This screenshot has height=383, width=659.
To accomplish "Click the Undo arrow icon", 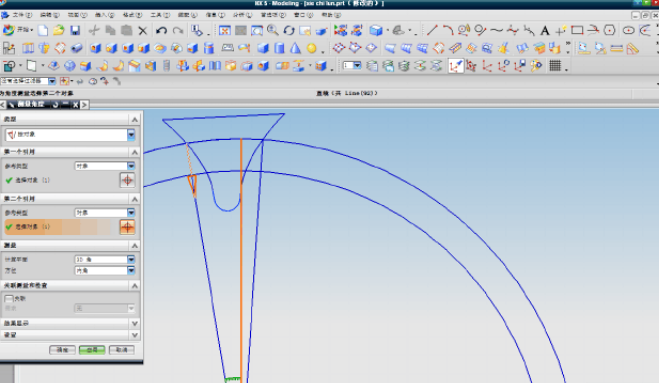I will click(161, 30).
